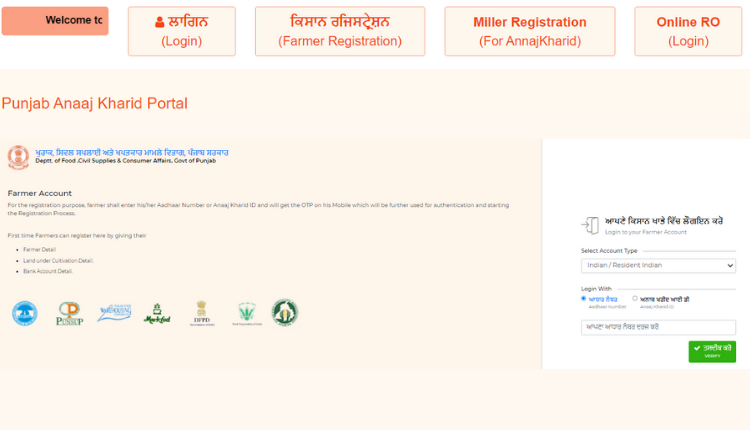The height and width of the screenshot is (430, 750).
Task: Select the Anaaj Kharid ID radio option
Action: [x=635, y=298]
